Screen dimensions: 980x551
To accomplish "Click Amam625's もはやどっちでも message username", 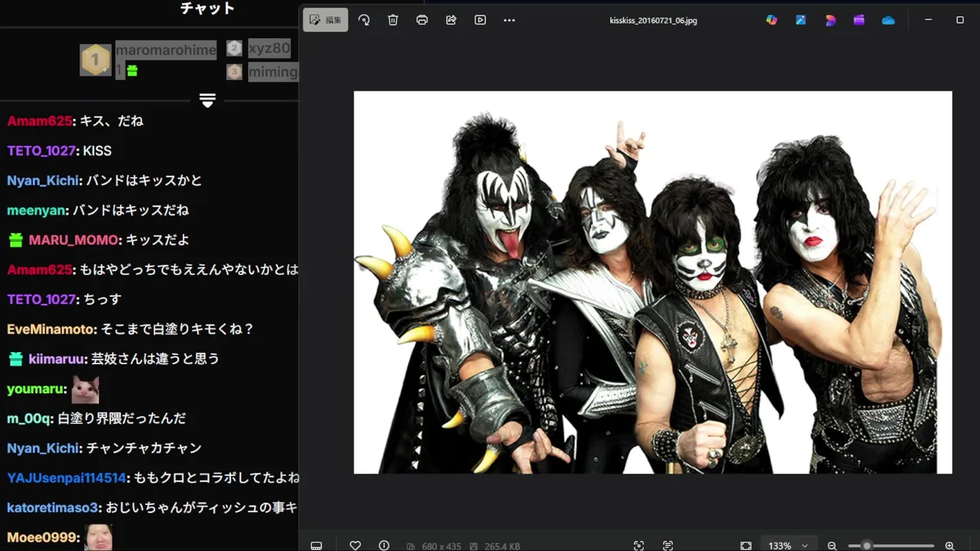I will (x=39, y=269).
